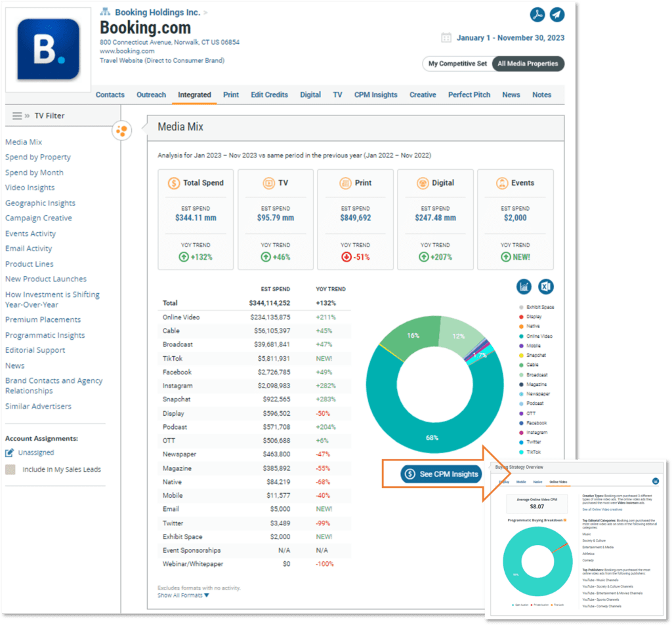Click the Print card icon

pyautogui.click(x=345, y=184)
